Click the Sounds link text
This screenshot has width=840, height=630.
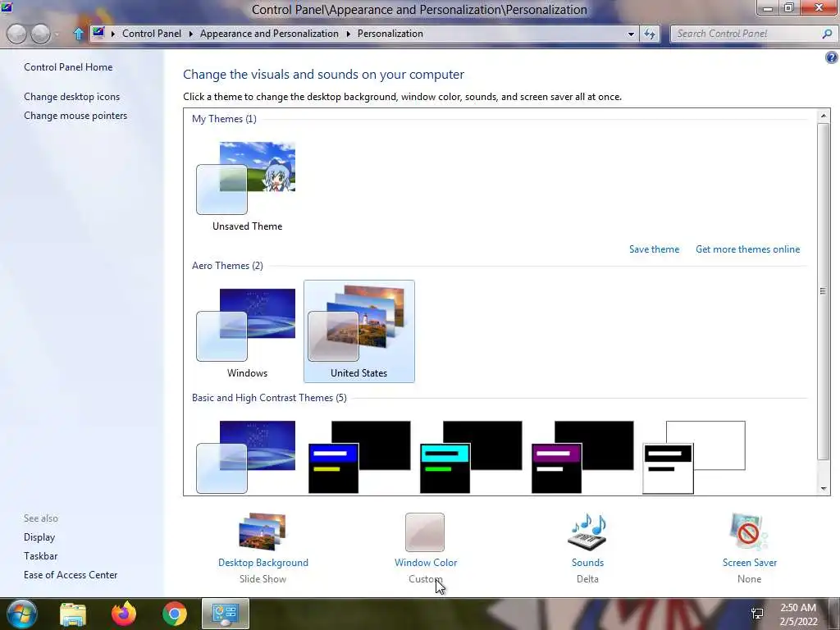click(x=587, y=563)
